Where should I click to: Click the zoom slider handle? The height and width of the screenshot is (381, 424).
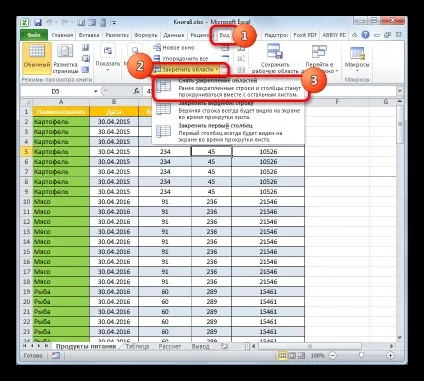pyautogui.click(x=361, y=356)
